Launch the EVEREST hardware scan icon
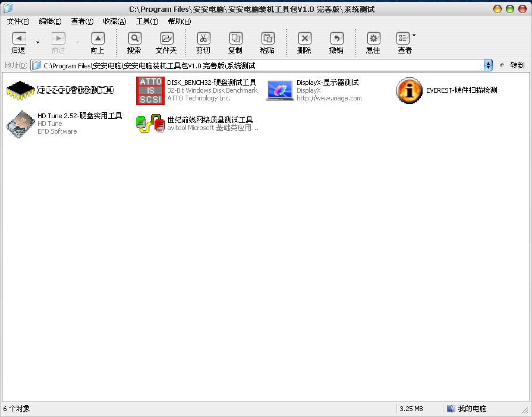Screen dimensions: 532x417 click(x=409, y=90)
